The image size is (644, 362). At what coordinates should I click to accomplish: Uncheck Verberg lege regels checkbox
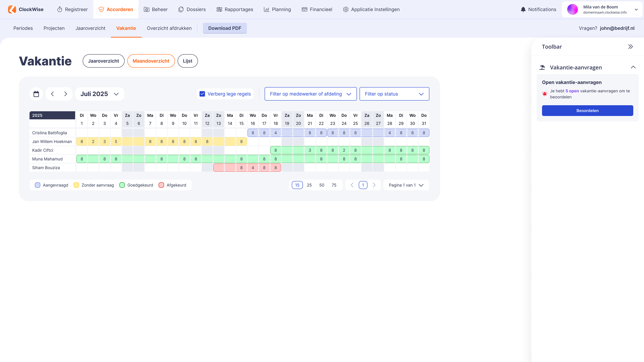pos(202,94)
